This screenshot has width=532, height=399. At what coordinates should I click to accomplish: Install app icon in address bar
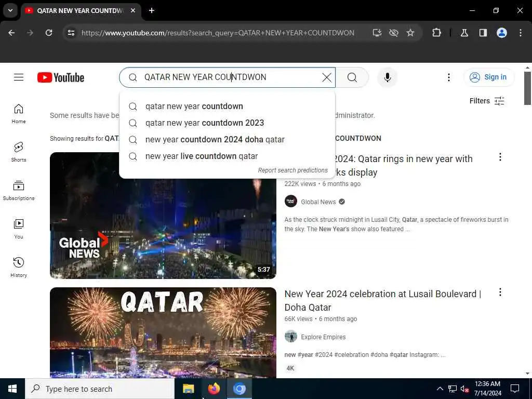377,33
